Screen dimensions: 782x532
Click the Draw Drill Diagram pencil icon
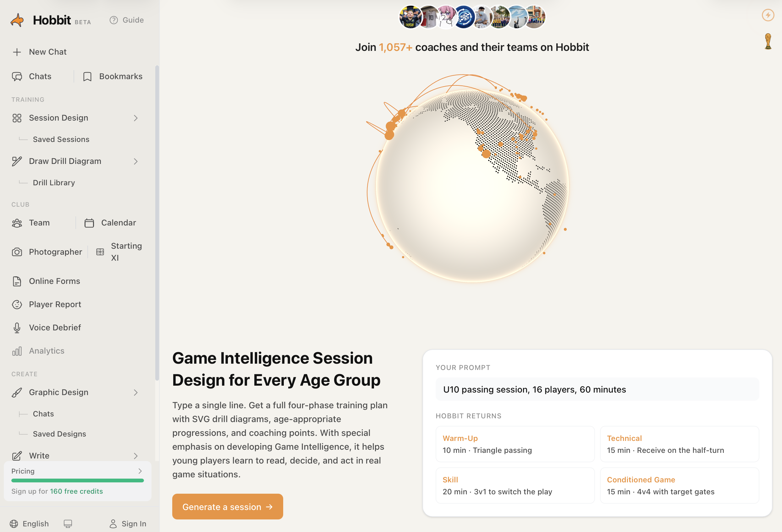coord(17,161)
